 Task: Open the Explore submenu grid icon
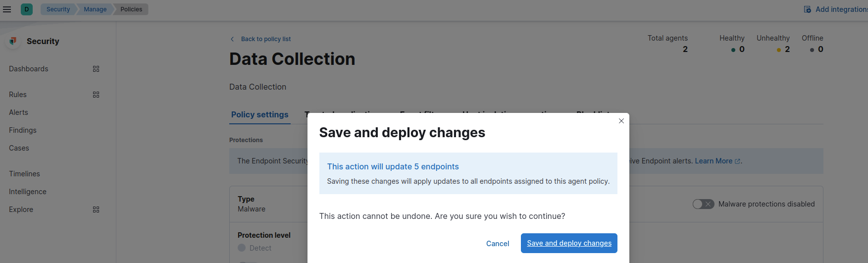pyautogui.click(x=96, y=210)
